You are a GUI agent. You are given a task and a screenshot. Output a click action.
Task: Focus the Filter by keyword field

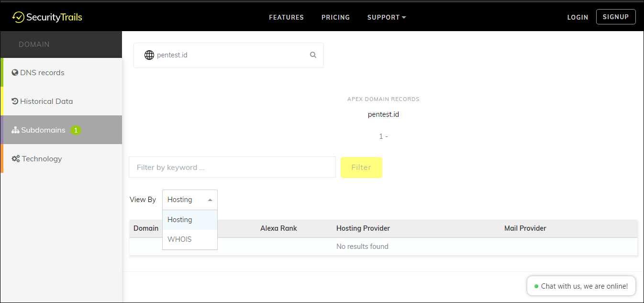(232, 167)
